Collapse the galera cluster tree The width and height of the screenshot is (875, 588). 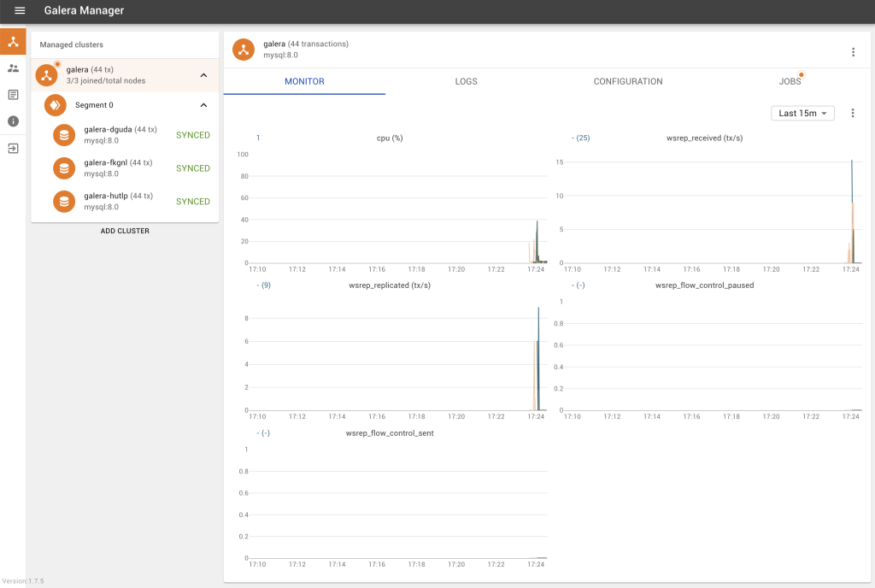point(203,75)
